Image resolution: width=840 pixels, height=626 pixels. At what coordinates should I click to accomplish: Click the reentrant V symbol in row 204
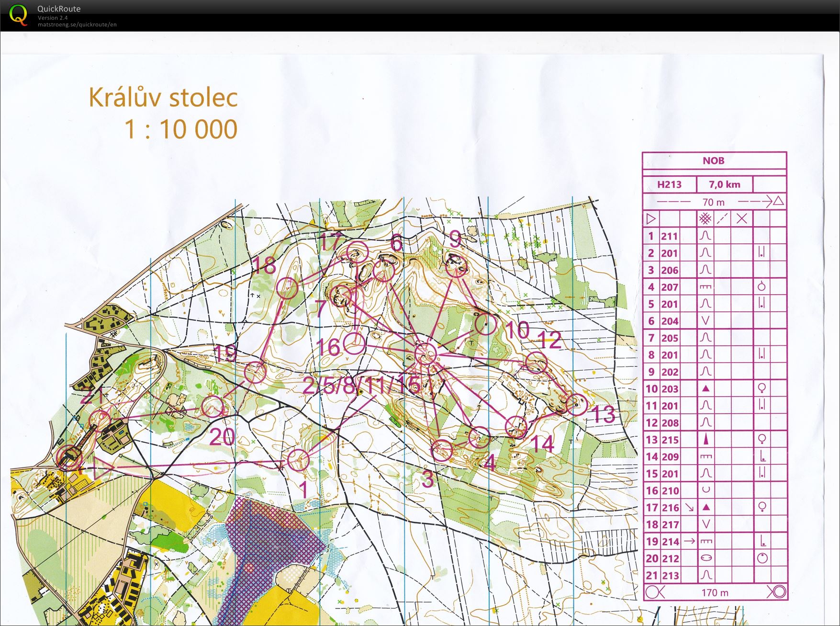point(705,321)
